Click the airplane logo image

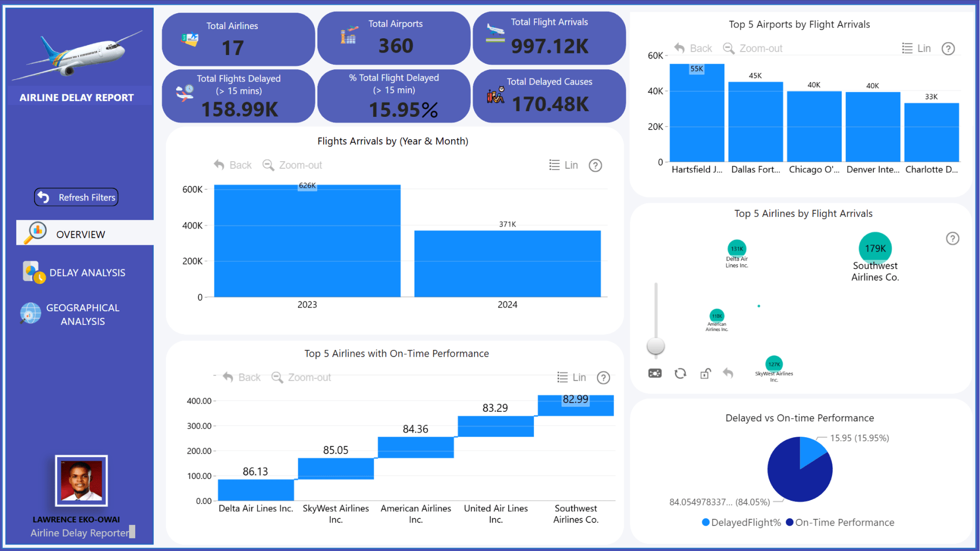click(77, 55)
